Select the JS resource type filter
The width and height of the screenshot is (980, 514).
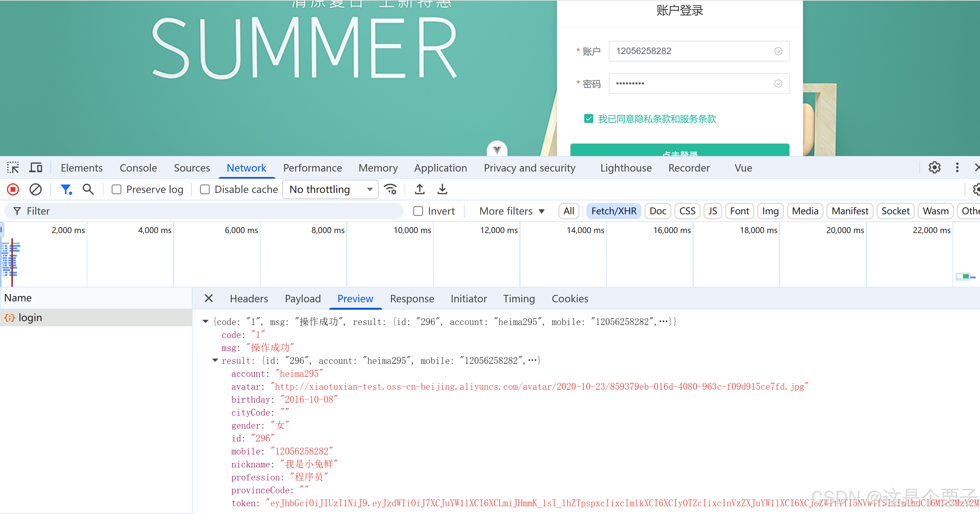(713, 211)
